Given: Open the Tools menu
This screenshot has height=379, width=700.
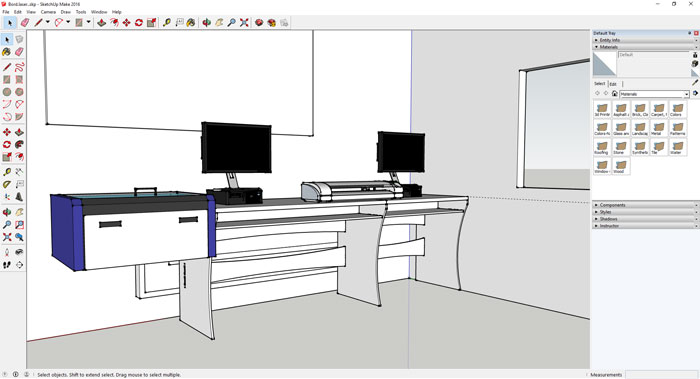Looking at the screenshot, I should (81, 12).
